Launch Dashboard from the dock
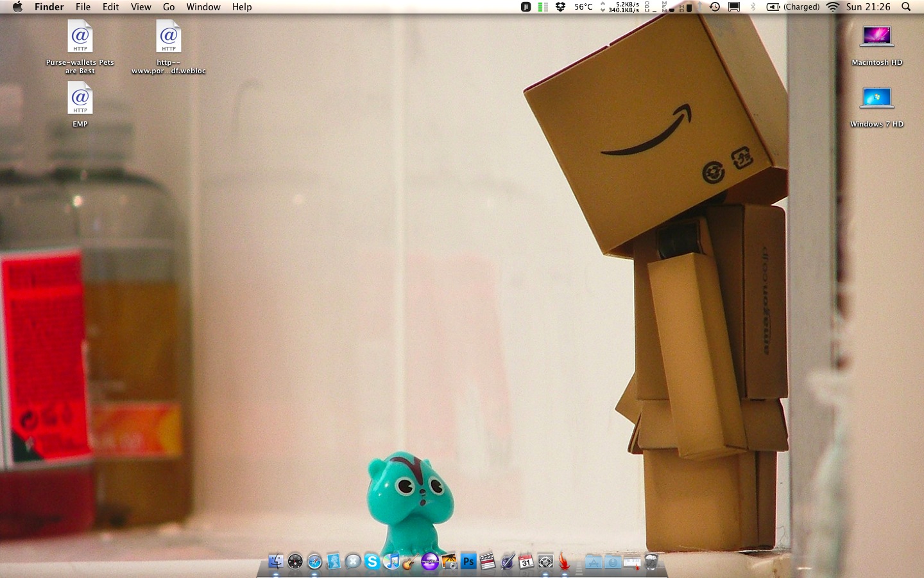Screen dimensions: 924x578 click(295, 562)
